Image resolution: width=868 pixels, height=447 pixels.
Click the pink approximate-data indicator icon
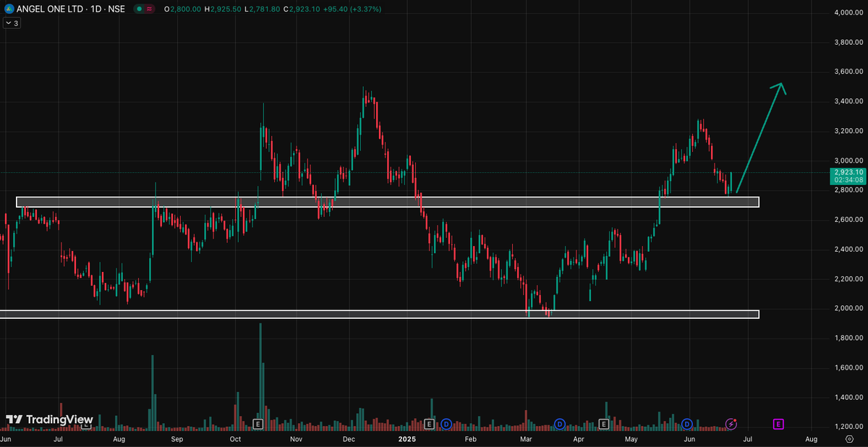[x=149, y=9]
